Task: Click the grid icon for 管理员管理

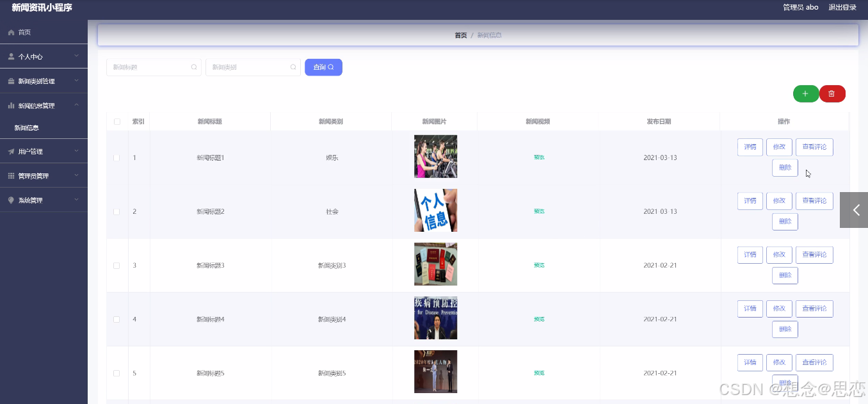Action: (x=11, y=176)
